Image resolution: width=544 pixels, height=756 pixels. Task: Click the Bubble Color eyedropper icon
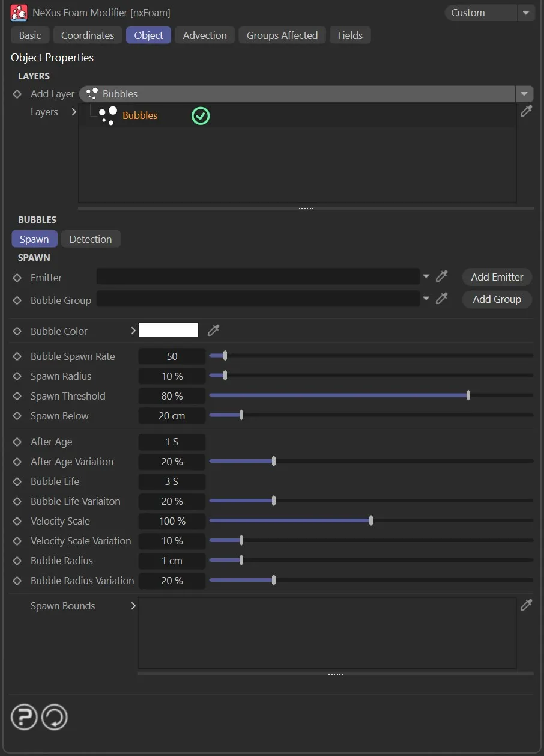213,330
